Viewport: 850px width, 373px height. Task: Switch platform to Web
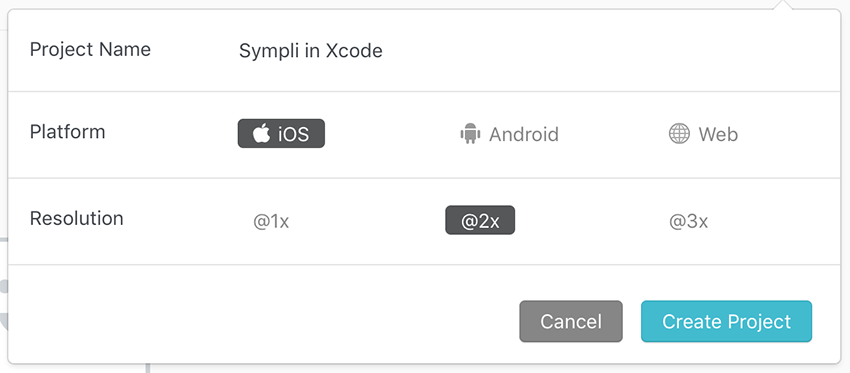click(703, 134)
